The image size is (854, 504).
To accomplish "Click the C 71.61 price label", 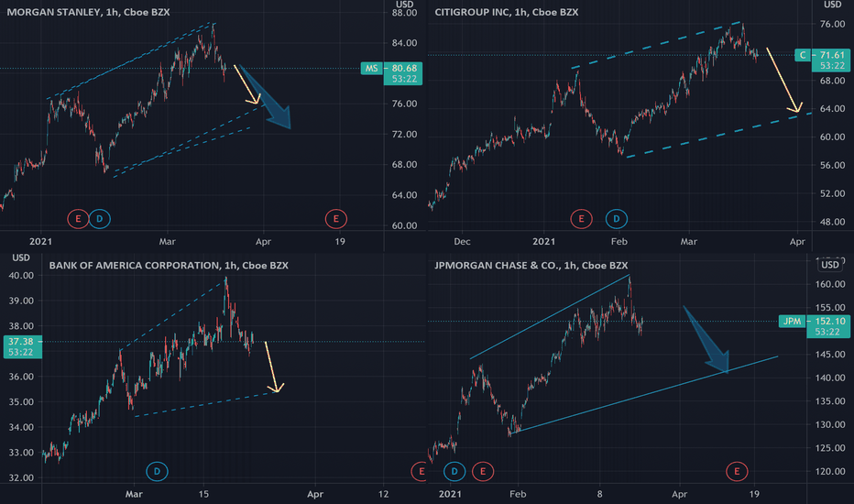I will (822, 60).
